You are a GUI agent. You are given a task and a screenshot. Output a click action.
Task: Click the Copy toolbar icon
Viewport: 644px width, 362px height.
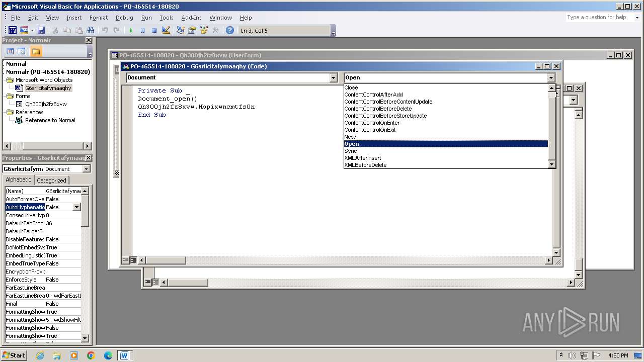[x=67, y=30]
